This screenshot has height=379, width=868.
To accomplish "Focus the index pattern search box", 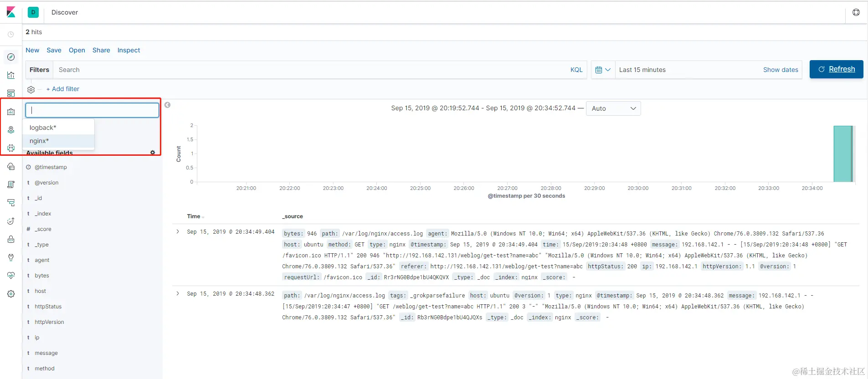I will [x=92, y=110].
